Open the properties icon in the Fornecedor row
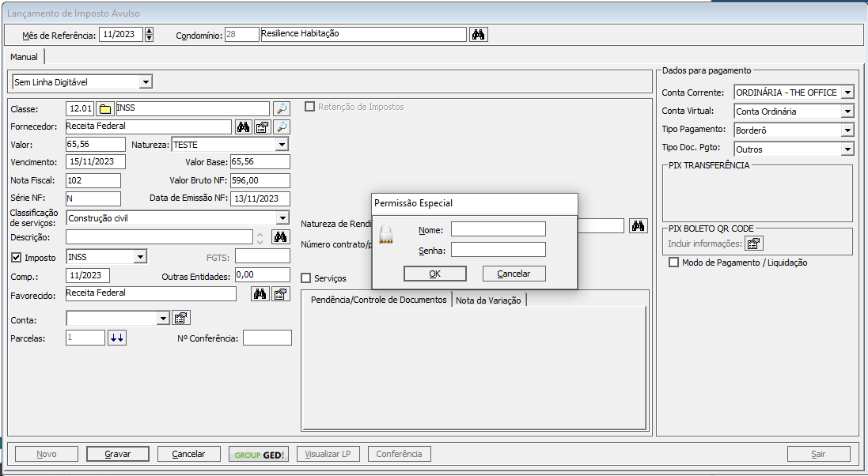The height and width of the screenshot is (476, 868). coord(263,127)
